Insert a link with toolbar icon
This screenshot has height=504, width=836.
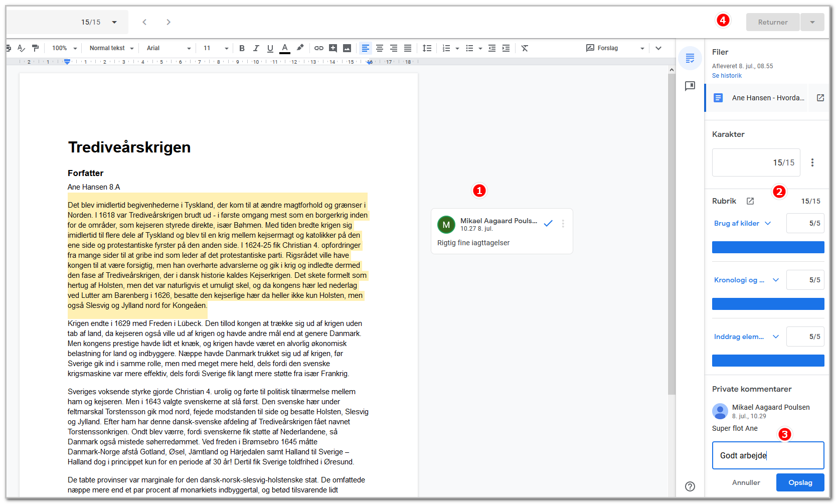(x=319, y=48)
